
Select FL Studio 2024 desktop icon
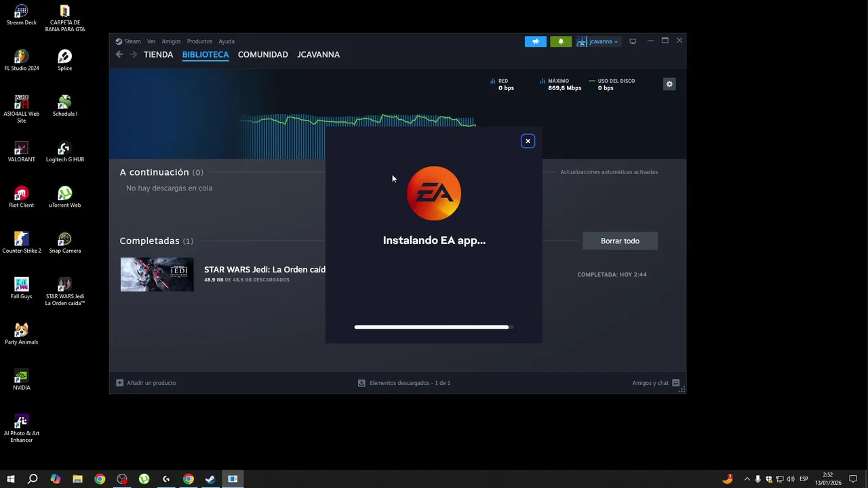(21, 60)
